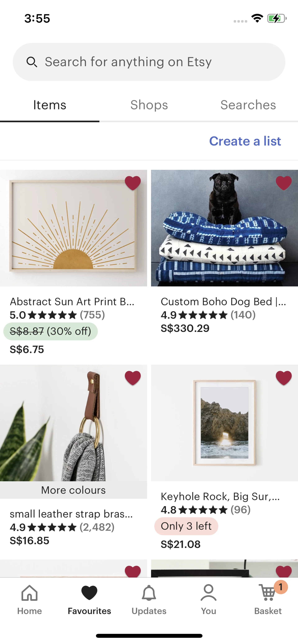This screenshot has height=644, width=298.
Task: Open the Custom Boho Dog Bed thumbnail
Action: tap(224, 228)
